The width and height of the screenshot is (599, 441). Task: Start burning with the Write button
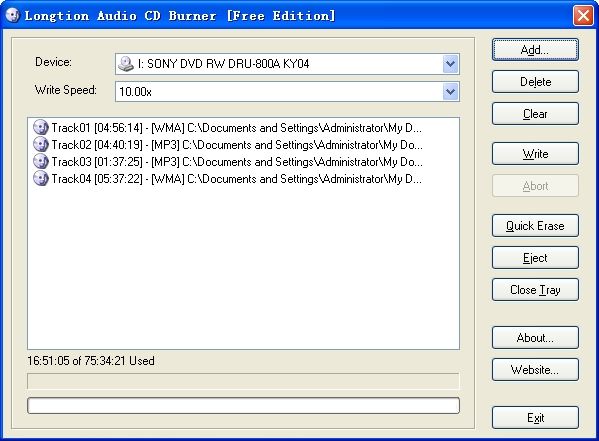(535, 154)
